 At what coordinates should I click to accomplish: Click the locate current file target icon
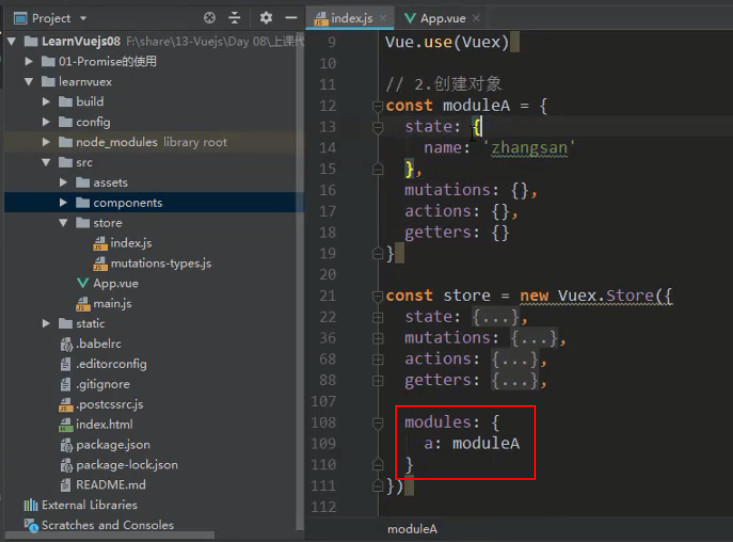(209, 18)
